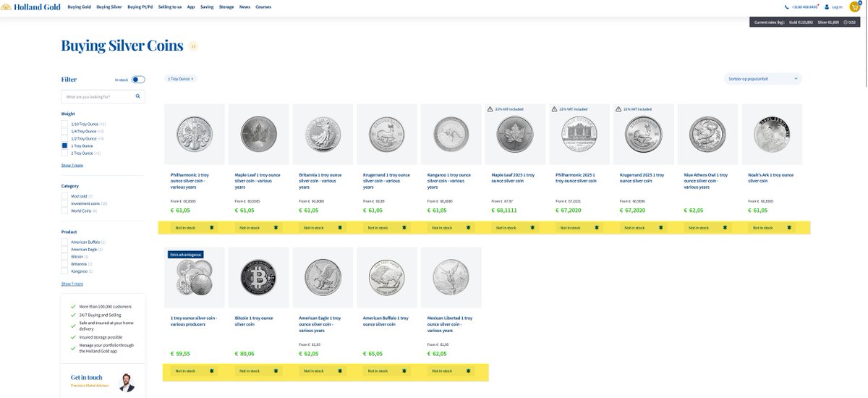Viewport: 868px width, 398px height.
Task: Click bell icon under Krugerrand various years coin
Action: [404, 227]
